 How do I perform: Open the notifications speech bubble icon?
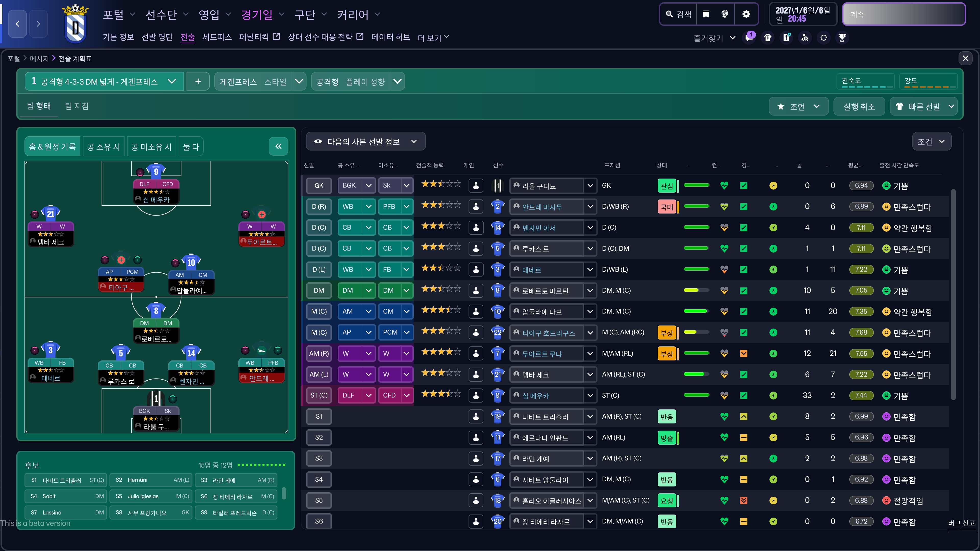[x=749, y=38]
